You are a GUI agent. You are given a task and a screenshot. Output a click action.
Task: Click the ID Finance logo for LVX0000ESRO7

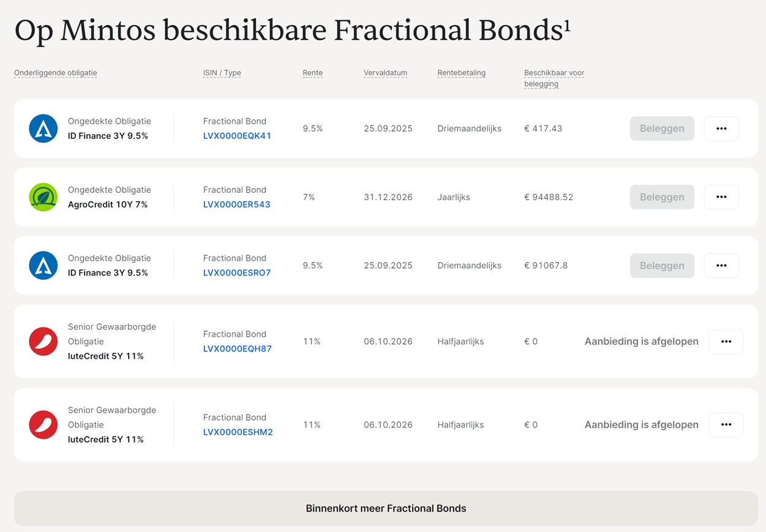point(43,266)
